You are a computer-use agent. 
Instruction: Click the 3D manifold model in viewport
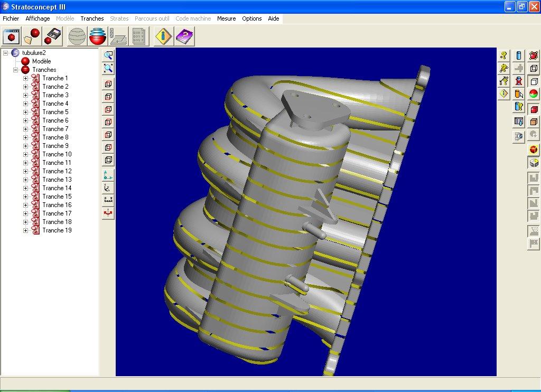tap(297, 221)
